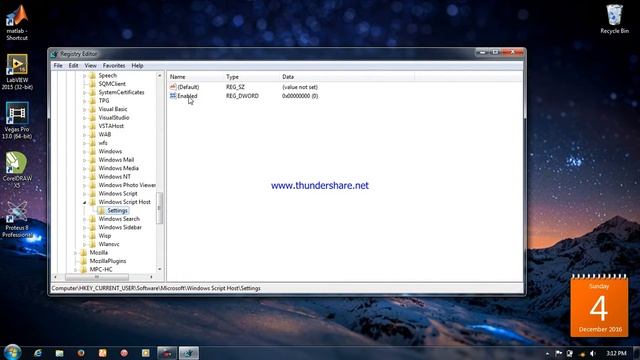Expand the Windows NT key
The width and height of the screenshot is (640, 360).
click(x=84, y=177)
